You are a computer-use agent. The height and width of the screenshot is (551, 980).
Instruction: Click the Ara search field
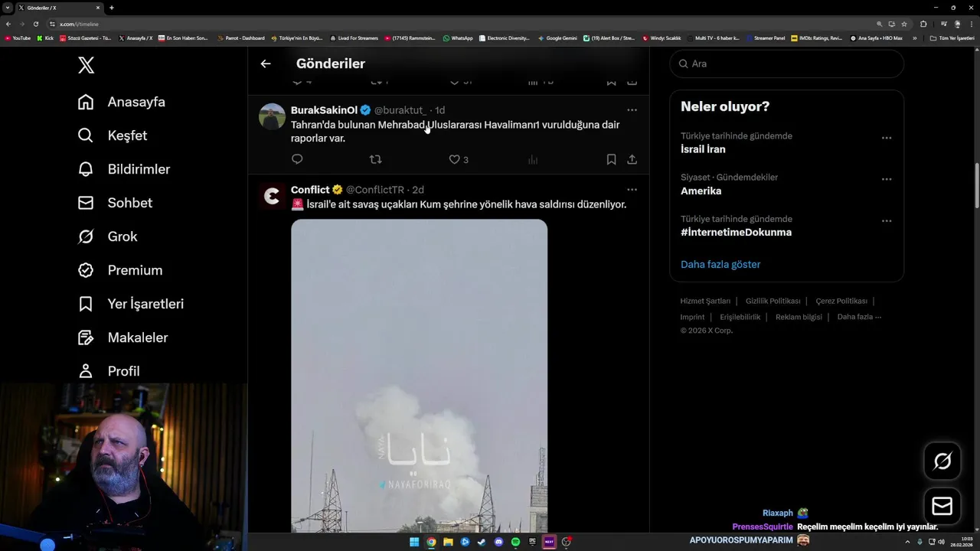(x=786, y=64)
